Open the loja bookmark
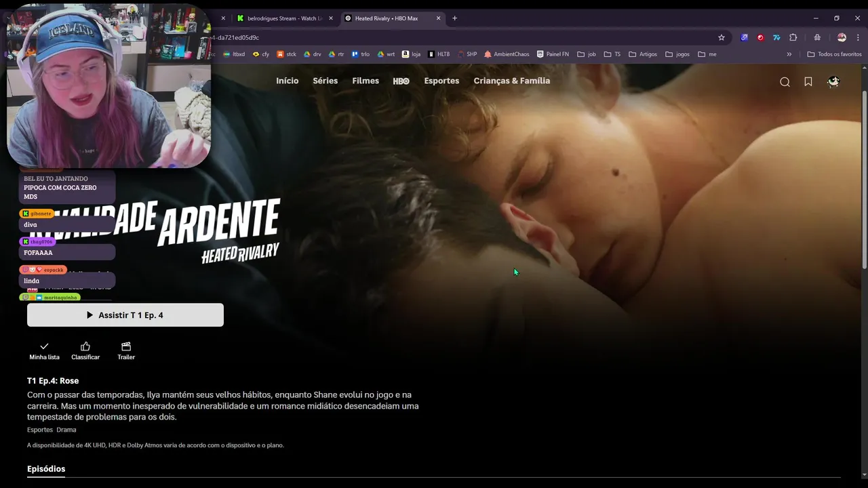Viewport: 868px width, 488px height. 412,54
